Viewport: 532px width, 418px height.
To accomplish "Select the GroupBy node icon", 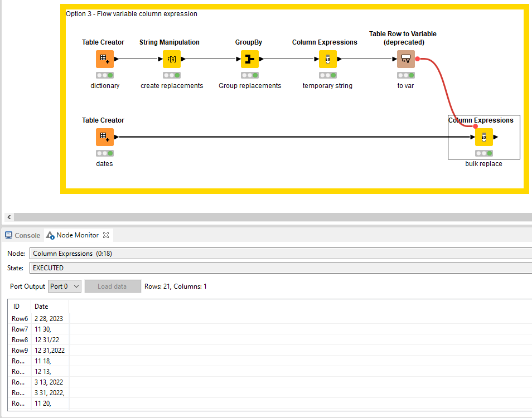I will (x=250, y=59).
